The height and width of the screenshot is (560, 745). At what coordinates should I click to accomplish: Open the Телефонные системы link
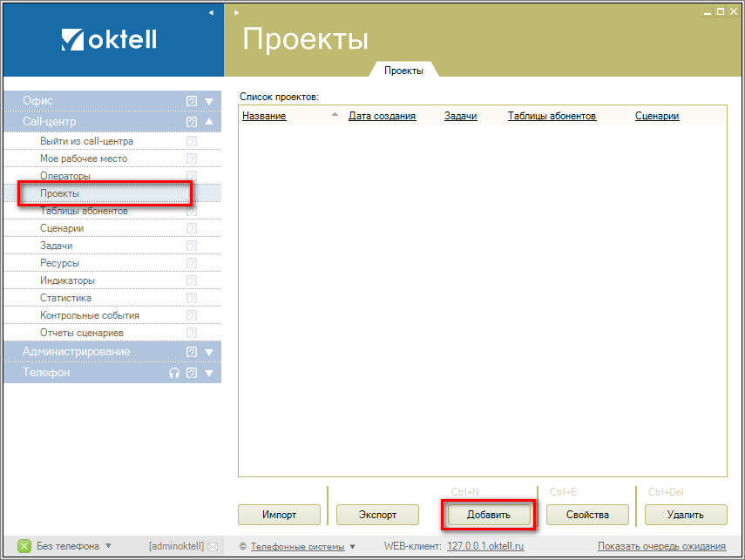298,547
